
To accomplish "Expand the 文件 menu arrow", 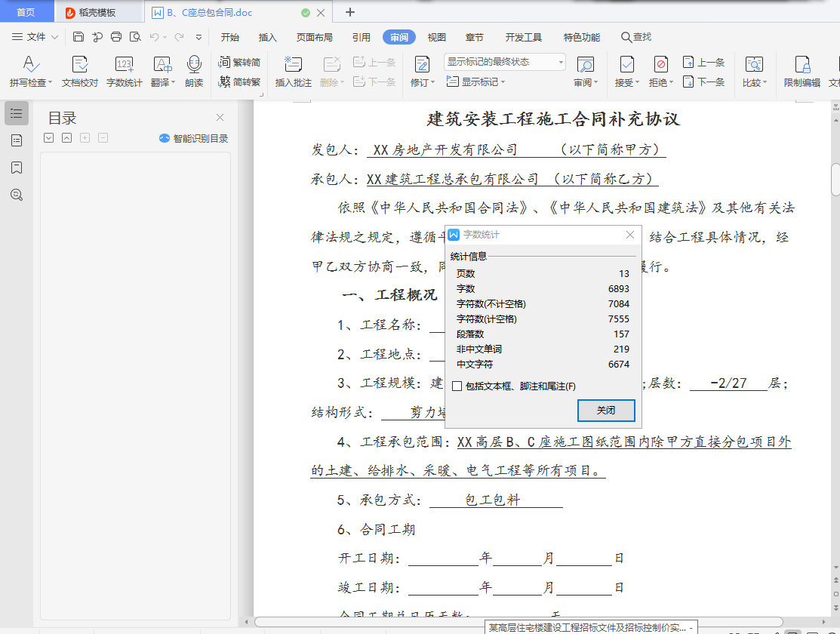I will [x=54, y=37].
